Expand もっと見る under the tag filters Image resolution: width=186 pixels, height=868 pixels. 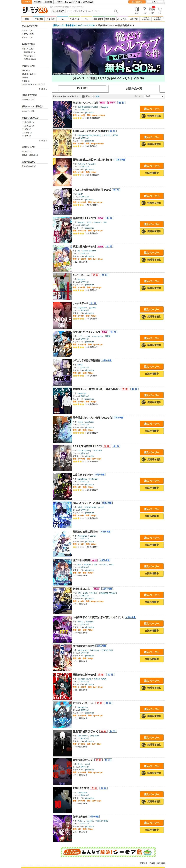(x=43, y=140)
